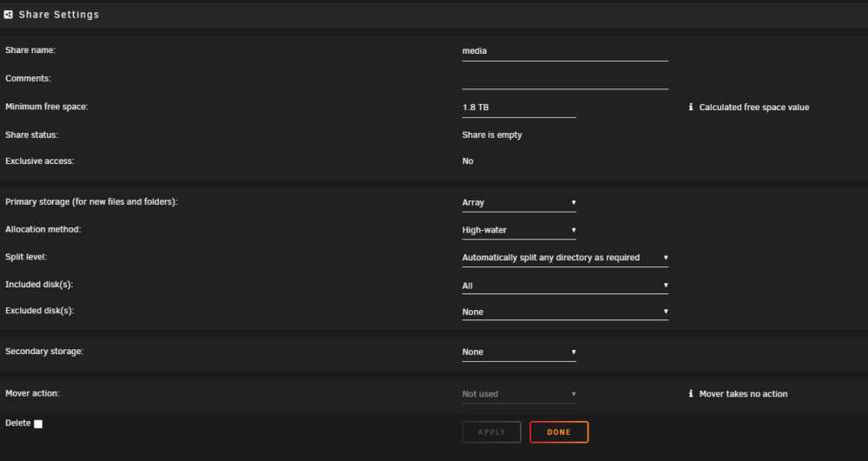This screenshot has width=868, height=461.
Task: Click the info icon beside Mover takes no action
Action: 690,393
